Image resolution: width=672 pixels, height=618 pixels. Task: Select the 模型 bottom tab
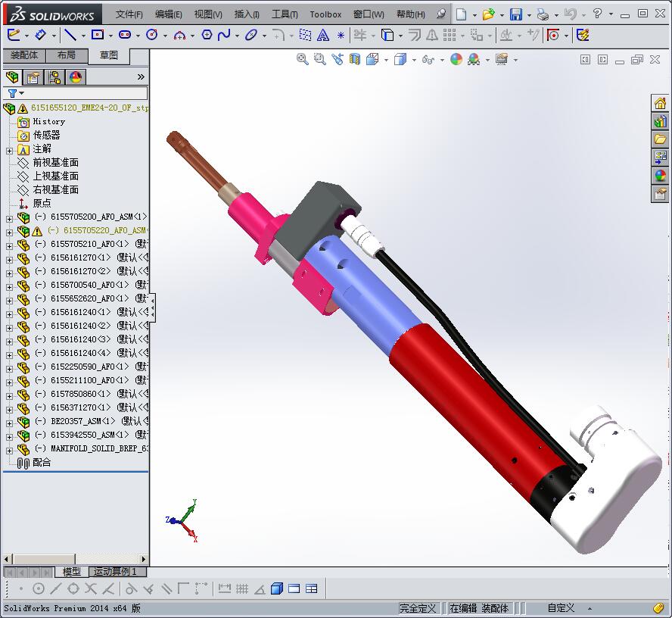click(x=72, y=572)
